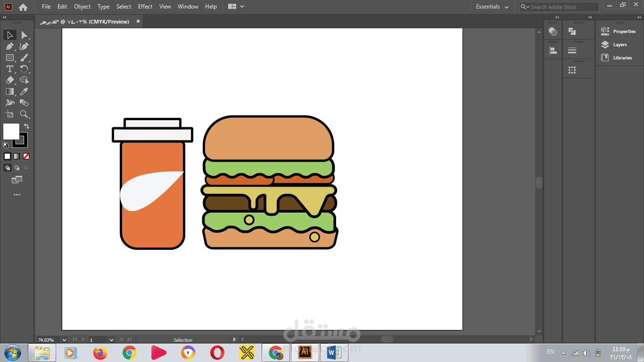Open the File menu
This screenshot has height=362, width=644.
(46, 7)
